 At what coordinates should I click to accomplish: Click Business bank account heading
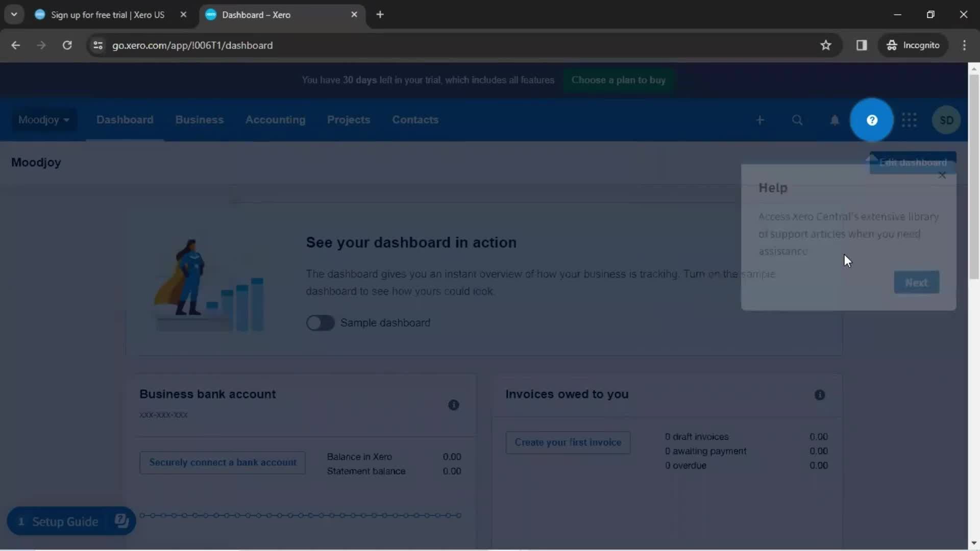pos(207,394)
